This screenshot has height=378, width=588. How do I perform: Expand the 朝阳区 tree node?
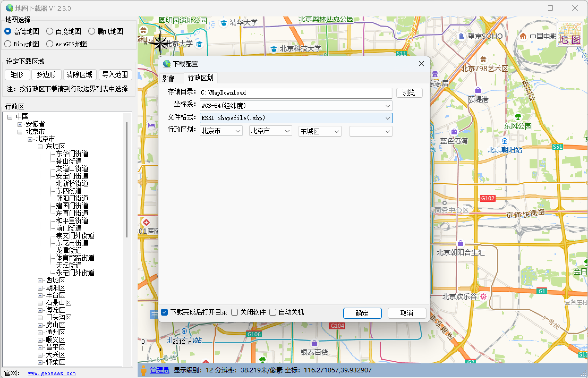coord(40,288)
